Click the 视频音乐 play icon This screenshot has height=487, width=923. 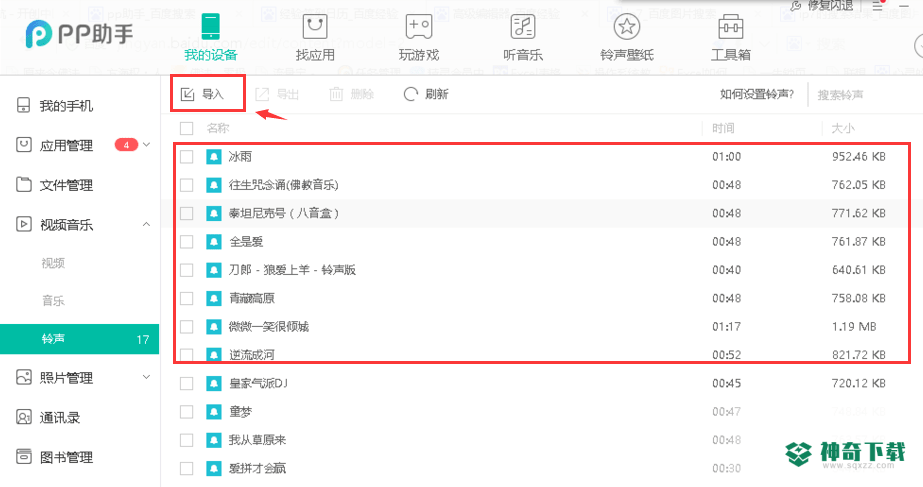pyautogui.click(x=24, y=224)
